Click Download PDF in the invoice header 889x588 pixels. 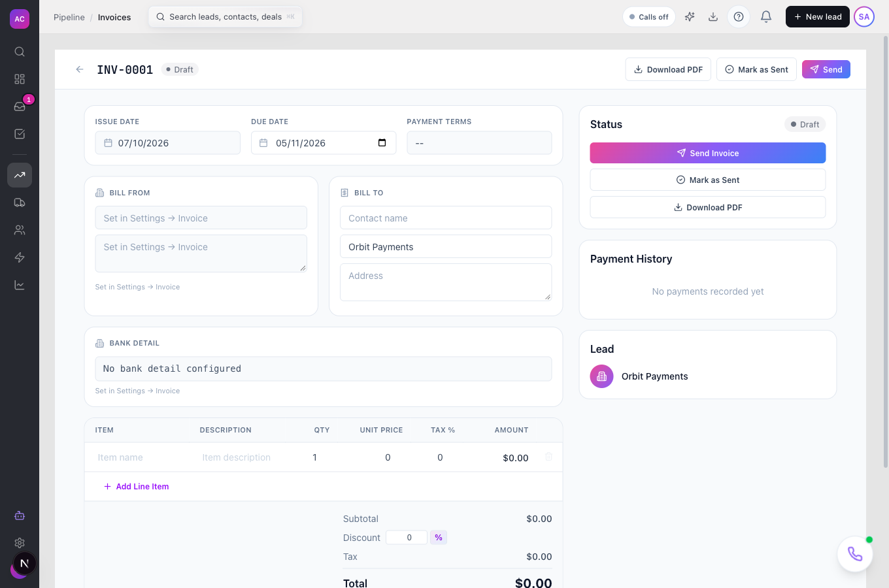pyautogui.click(x=668, y=69)
